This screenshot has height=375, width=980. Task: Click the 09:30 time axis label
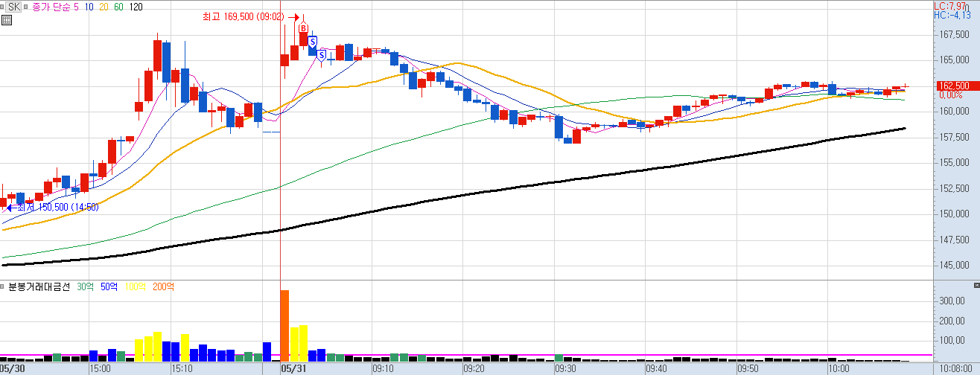[x=565, y=368]
